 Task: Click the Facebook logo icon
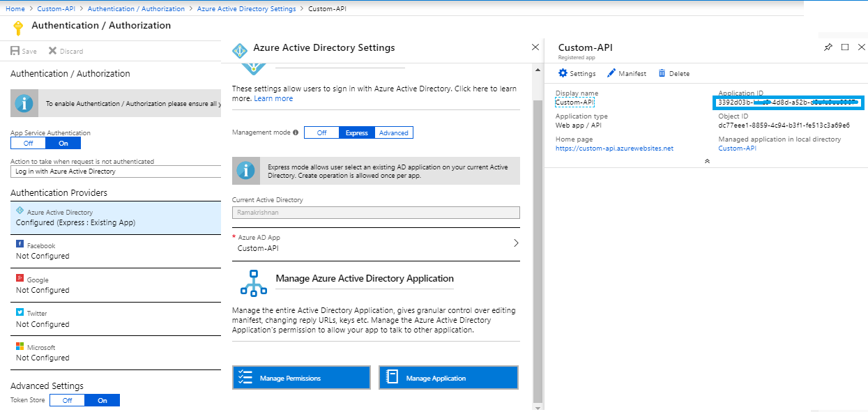pyautogui.click(x=20, y=245)
